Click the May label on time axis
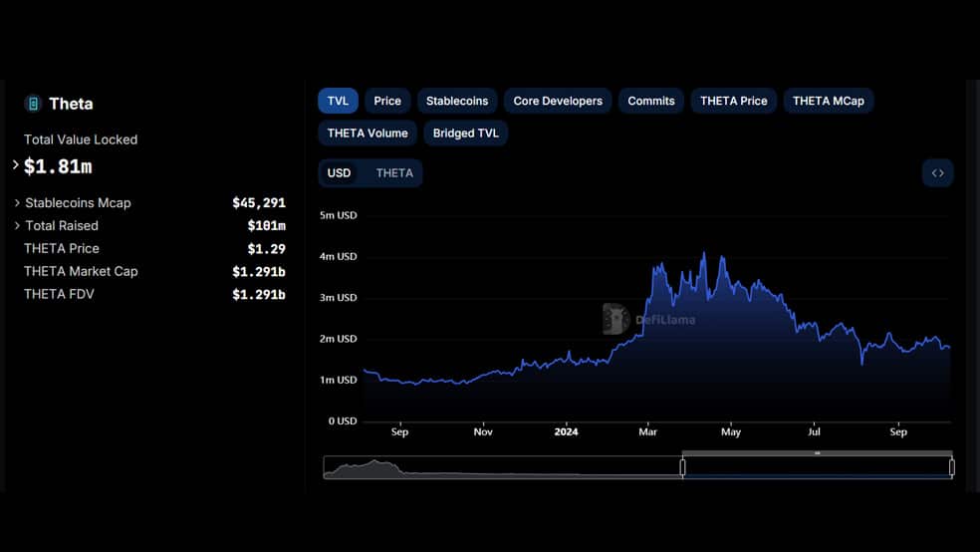 (731, 432)
